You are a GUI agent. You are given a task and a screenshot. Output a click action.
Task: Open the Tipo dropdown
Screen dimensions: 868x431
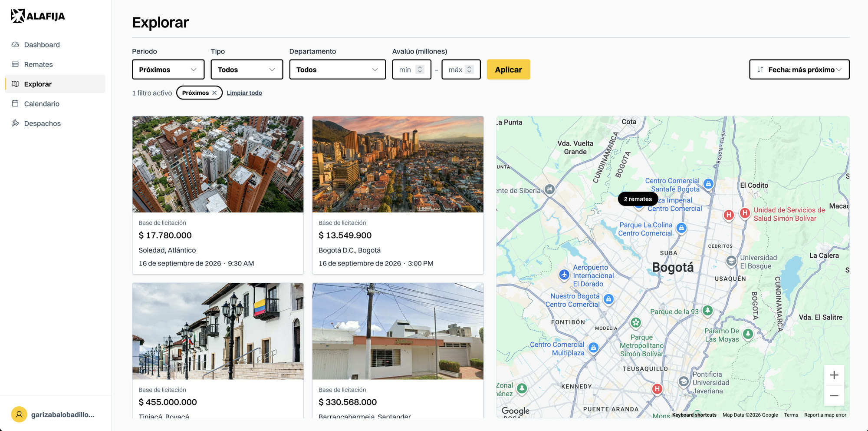(x=247, y=70)
